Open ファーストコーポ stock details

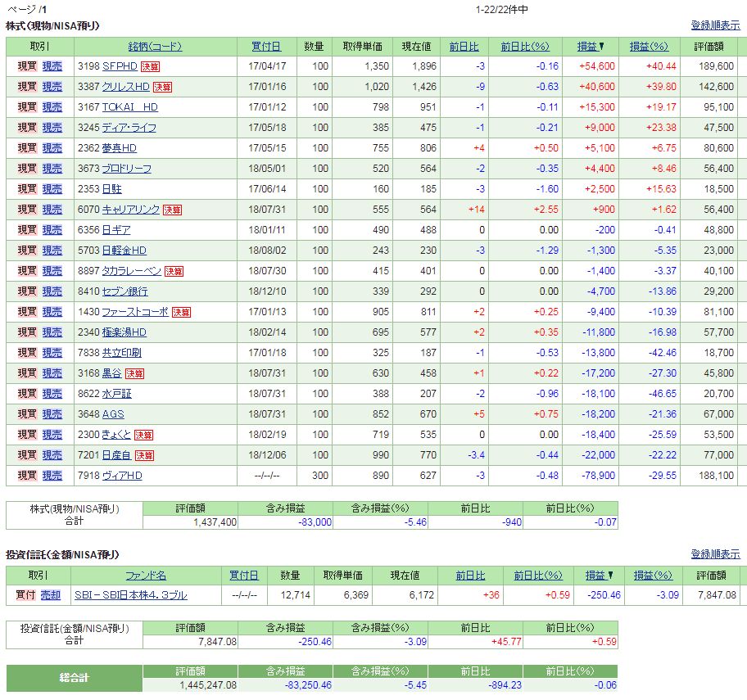click(135, 312)
